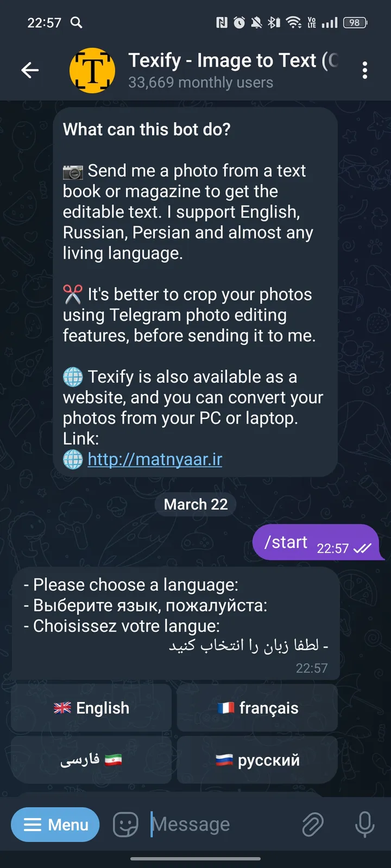Tap the March 22 date chip
Screen dimensions: 391x868
coord(195,504)
